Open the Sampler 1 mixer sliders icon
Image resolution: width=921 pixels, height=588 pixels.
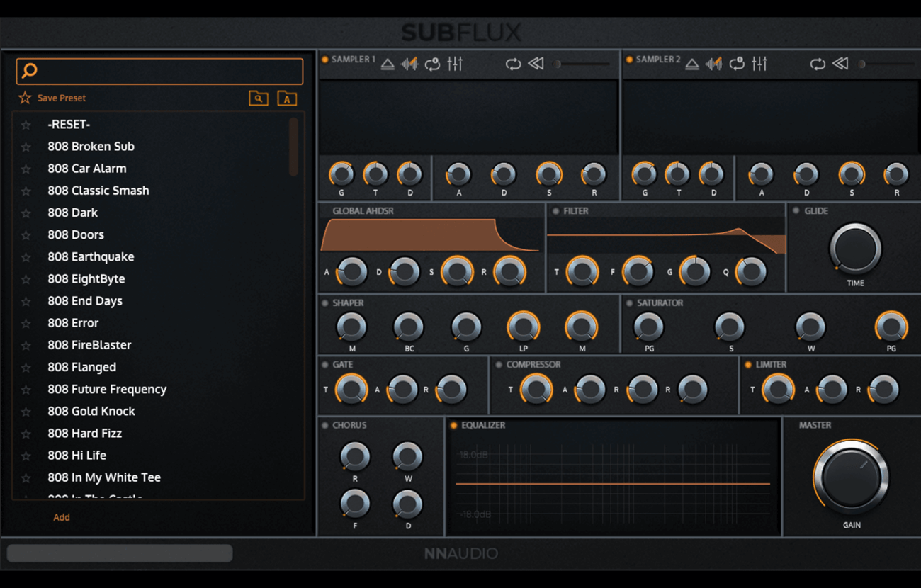455,64
